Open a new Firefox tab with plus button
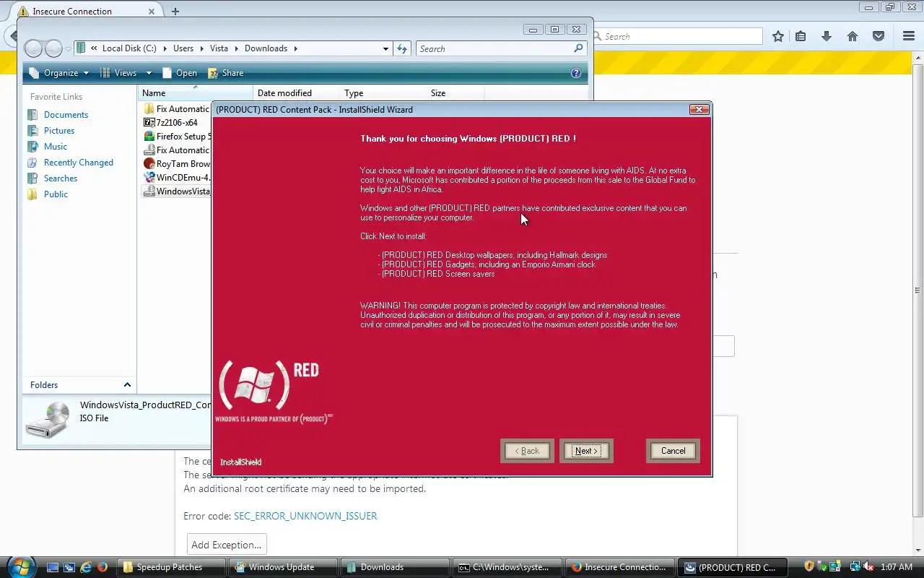Image resolution: width=924 pixels, height=578 pixels. coord(175,11)
